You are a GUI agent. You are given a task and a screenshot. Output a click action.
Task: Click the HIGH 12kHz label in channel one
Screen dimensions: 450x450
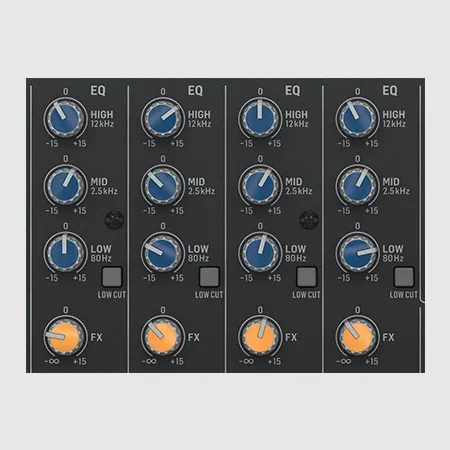102,119
